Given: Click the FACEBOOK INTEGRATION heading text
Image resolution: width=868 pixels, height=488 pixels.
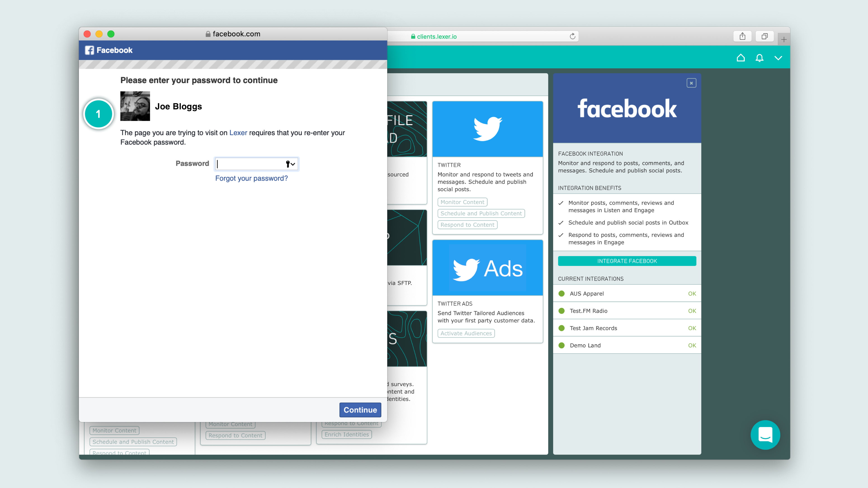Looking at the screenshot, I should point(590,154).
